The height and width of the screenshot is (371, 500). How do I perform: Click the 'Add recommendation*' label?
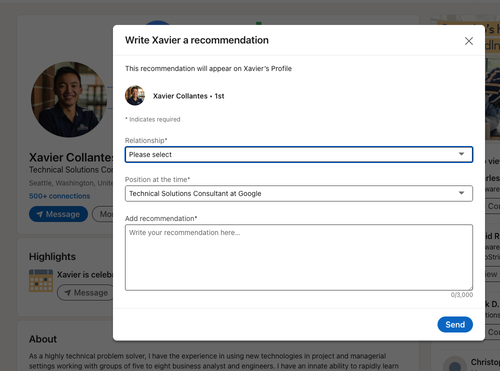161,218
